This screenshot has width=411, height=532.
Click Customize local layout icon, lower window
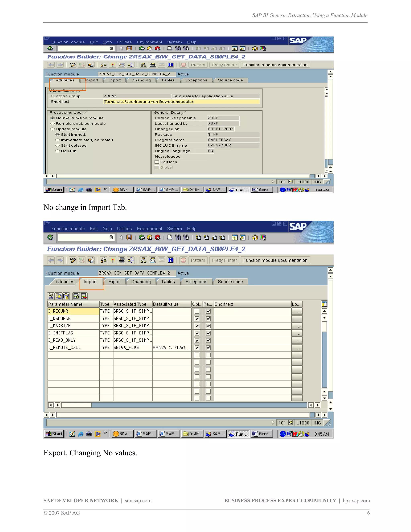coord(263,237)
